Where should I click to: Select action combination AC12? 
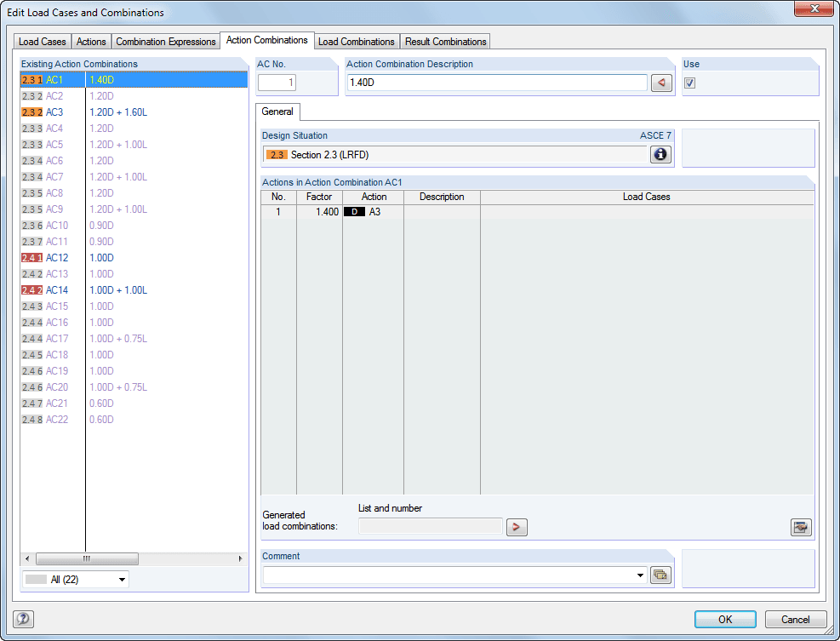tap(134, 258)
